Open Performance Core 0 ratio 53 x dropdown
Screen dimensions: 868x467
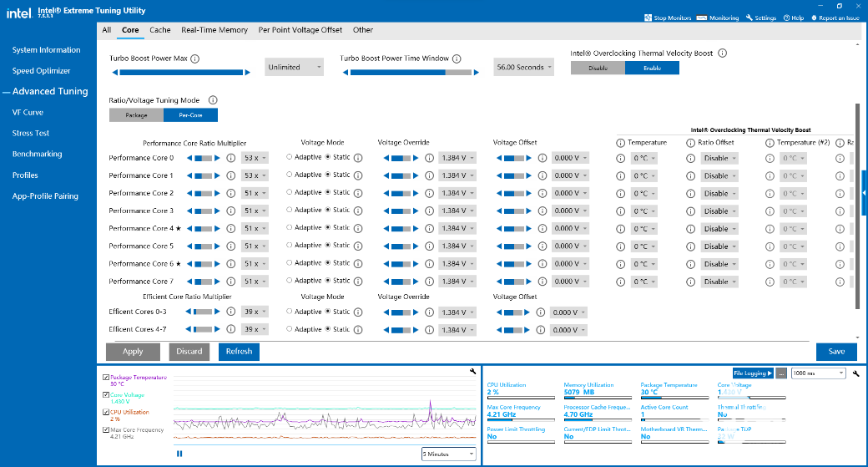tap(255, 158)
